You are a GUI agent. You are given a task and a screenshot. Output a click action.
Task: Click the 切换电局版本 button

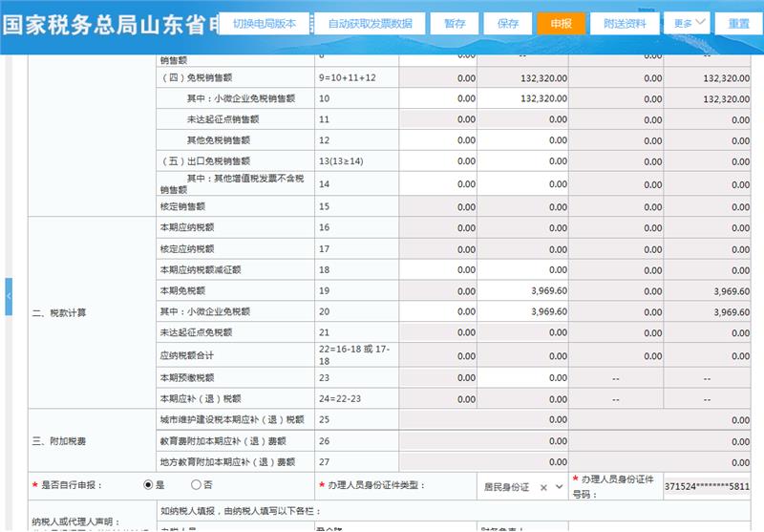point(265,23)
